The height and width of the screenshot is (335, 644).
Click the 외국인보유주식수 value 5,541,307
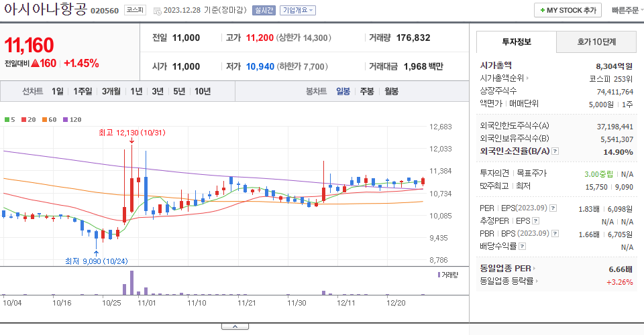coord(617,139)
